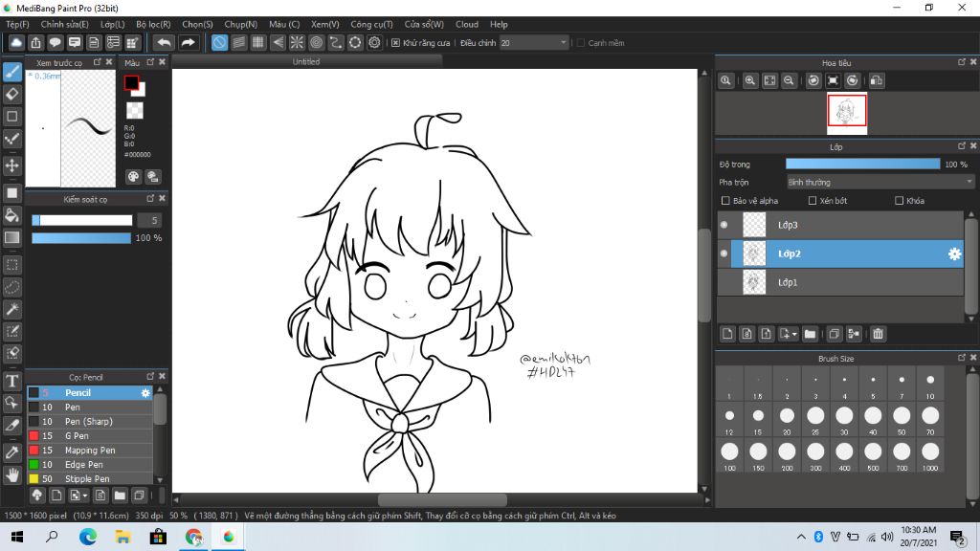Open the Công cụ(T) menu
Viewport: 980px width, 551px height.
tap(371, 24)
